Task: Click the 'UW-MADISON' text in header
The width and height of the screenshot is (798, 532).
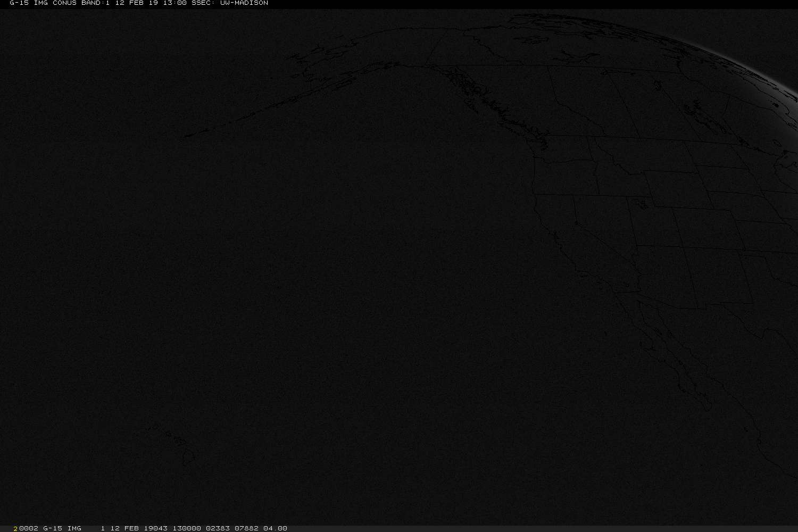Action: pos(244,3)
